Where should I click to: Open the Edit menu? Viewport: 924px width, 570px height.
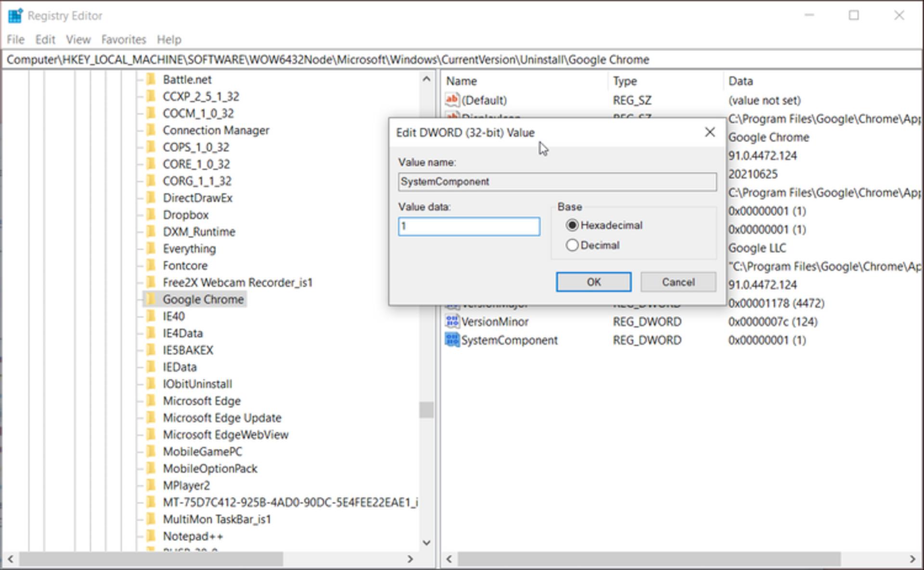[45, 39]
